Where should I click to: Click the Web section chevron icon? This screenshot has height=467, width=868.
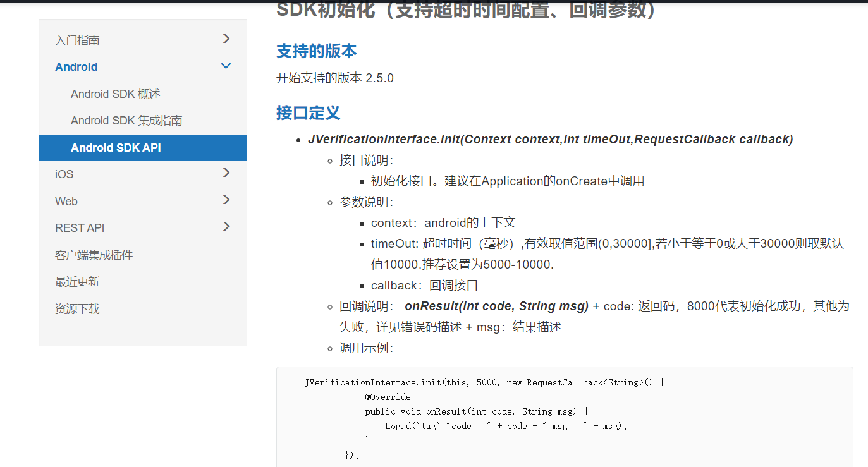(226, 200)
